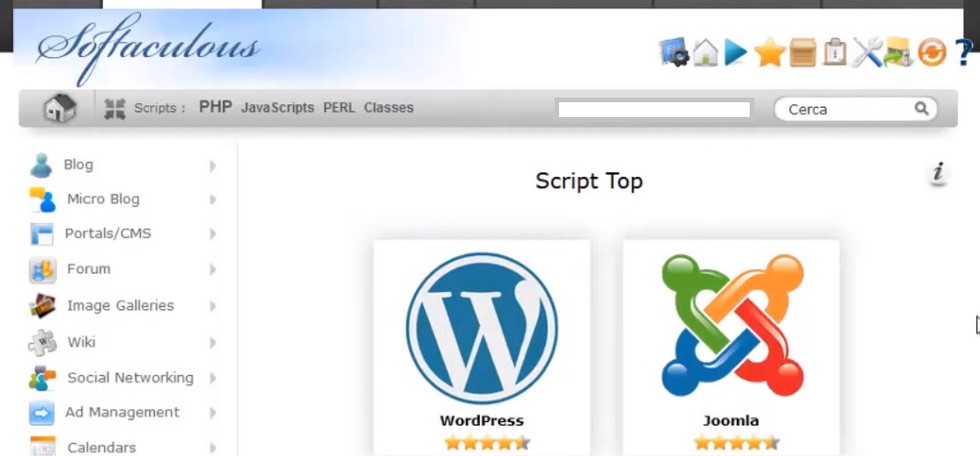980x456 pixels.
Task: Click the Blog category person icon
Action: [x=41, y=165]
